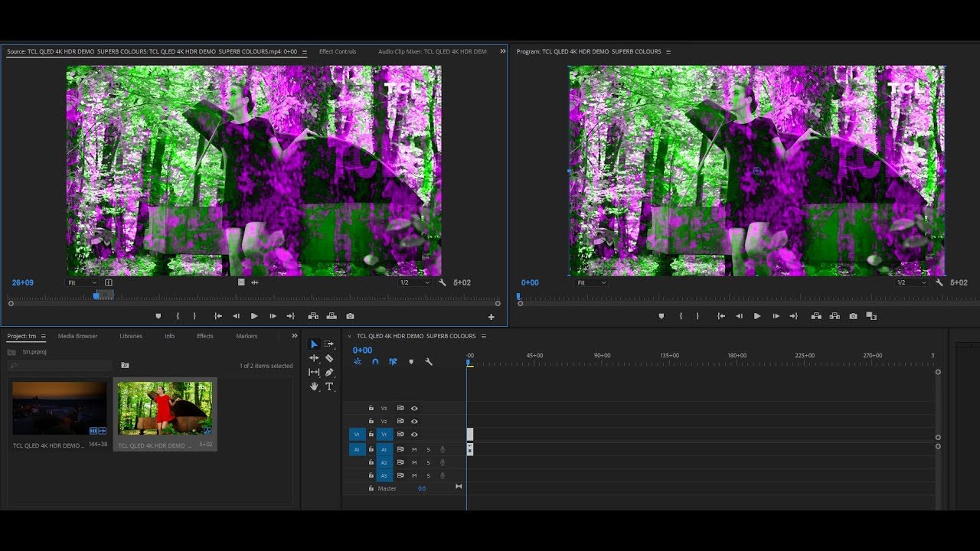This screenshot has width=980, height=551.
Task: Play the Program monitor sequence
Action: (757, 316)
